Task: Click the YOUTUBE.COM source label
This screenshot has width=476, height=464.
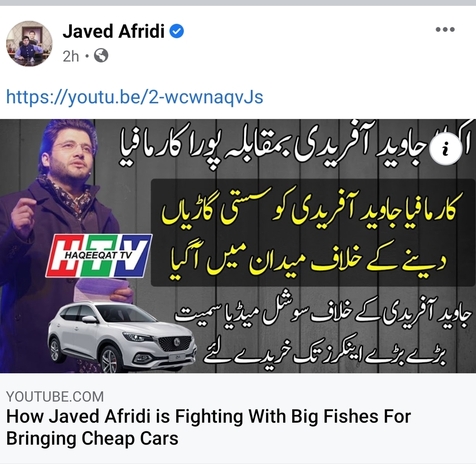Action: pyautogui.click(x=55, y=397)
